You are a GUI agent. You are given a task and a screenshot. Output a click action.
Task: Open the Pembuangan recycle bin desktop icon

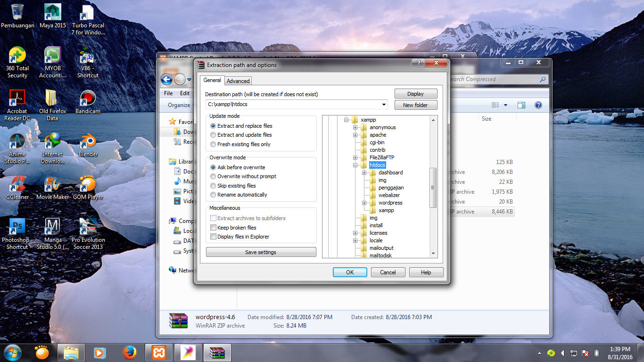pyautogui.click(x=17, y=16)
